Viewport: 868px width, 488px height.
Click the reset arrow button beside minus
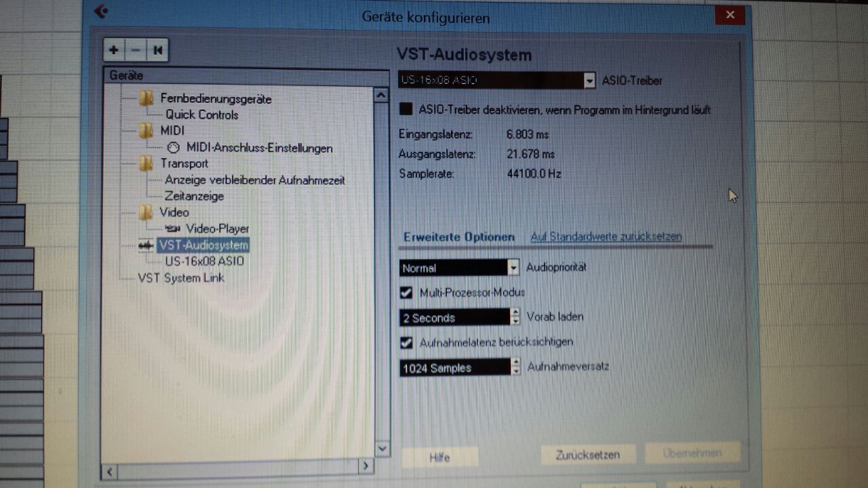157,50
